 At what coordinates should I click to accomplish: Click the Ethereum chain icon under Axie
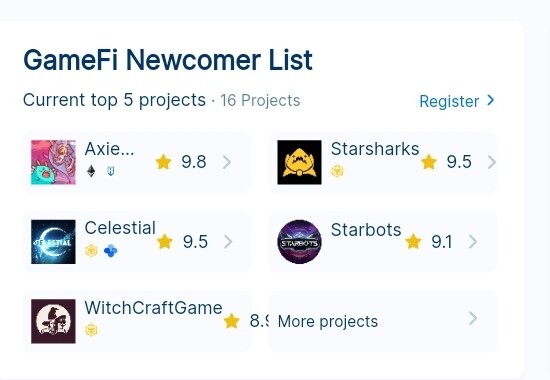(x=91, y=171)
